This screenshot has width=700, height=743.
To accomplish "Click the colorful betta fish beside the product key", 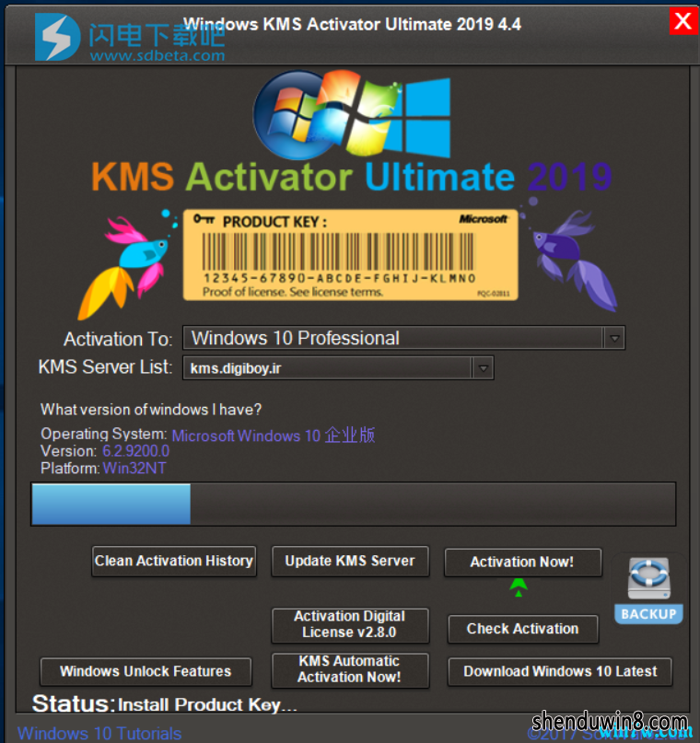I will pos(127,264).
